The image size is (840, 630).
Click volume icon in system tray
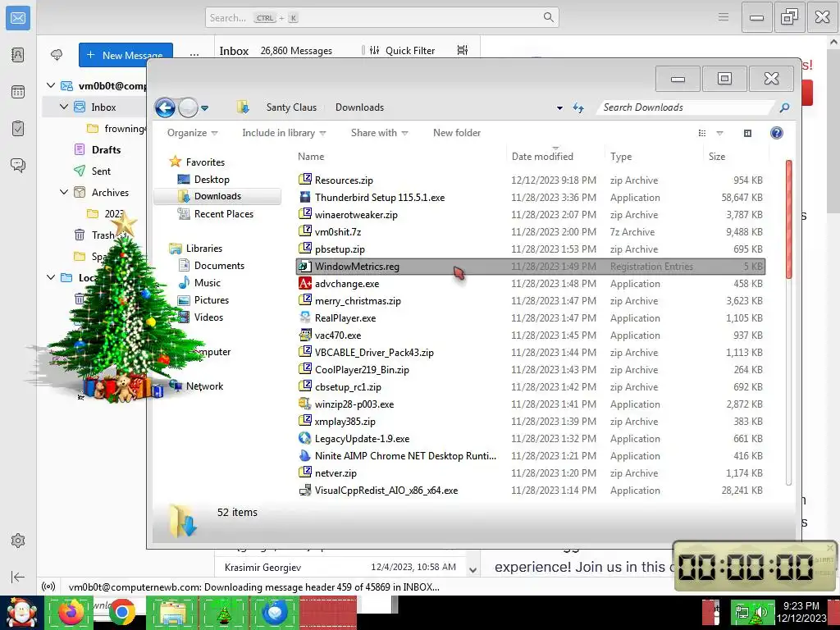pos(760,611)
